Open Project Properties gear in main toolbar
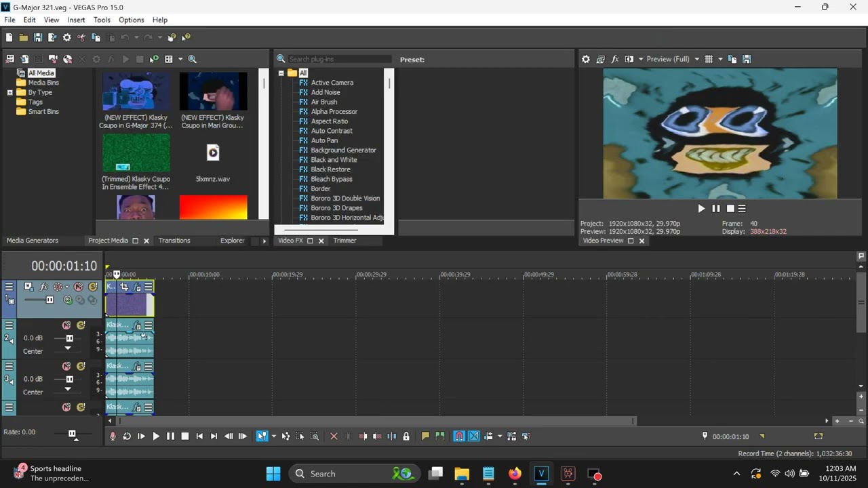 66,38
